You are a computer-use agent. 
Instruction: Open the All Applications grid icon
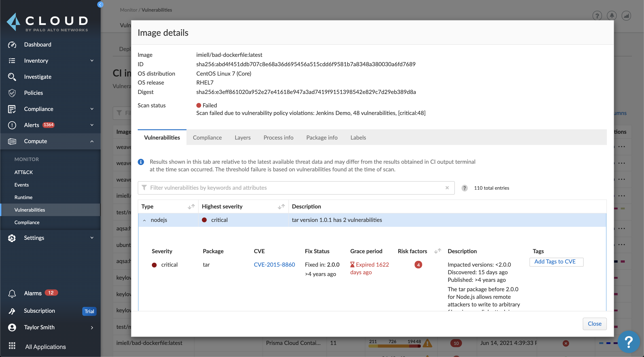pos(12,346)
